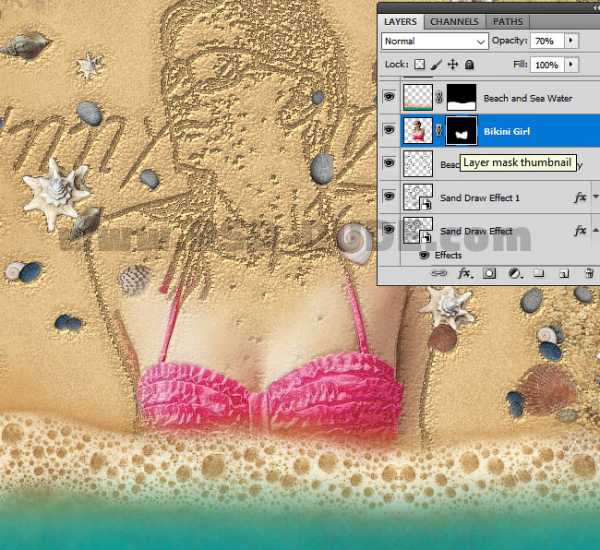Screen dimensions: 600x550
Task: Toggle lock transparent pixels
Action: [x=420, y=64]
